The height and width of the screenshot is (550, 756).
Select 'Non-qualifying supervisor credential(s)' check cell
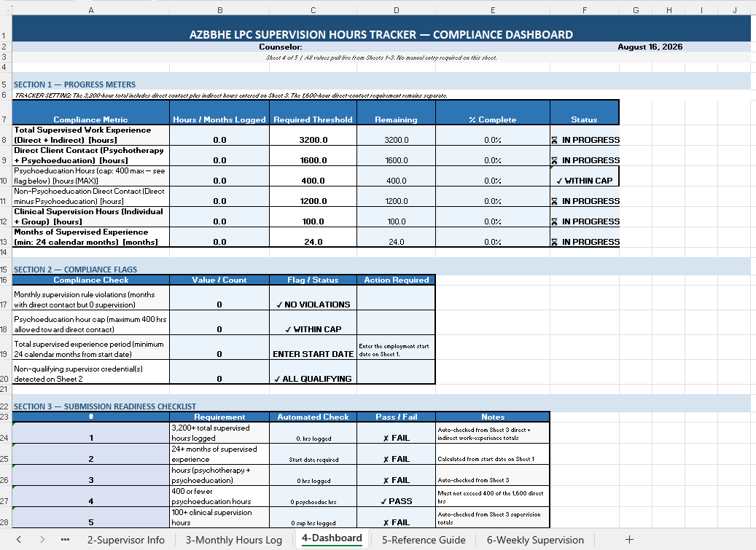90,372
